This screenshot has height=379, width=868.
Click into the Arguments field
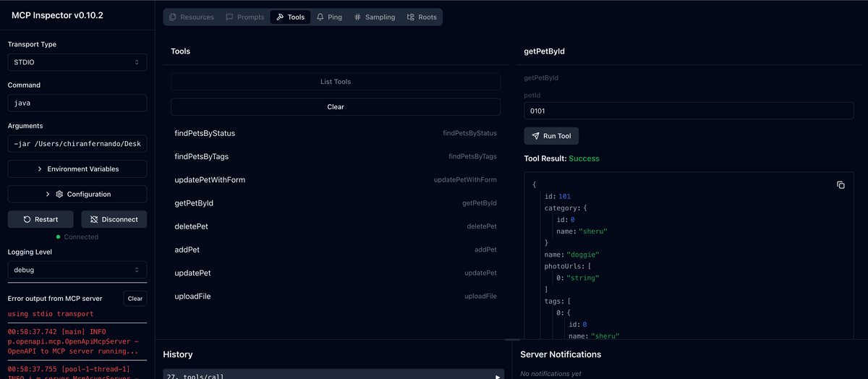[77, 144]
